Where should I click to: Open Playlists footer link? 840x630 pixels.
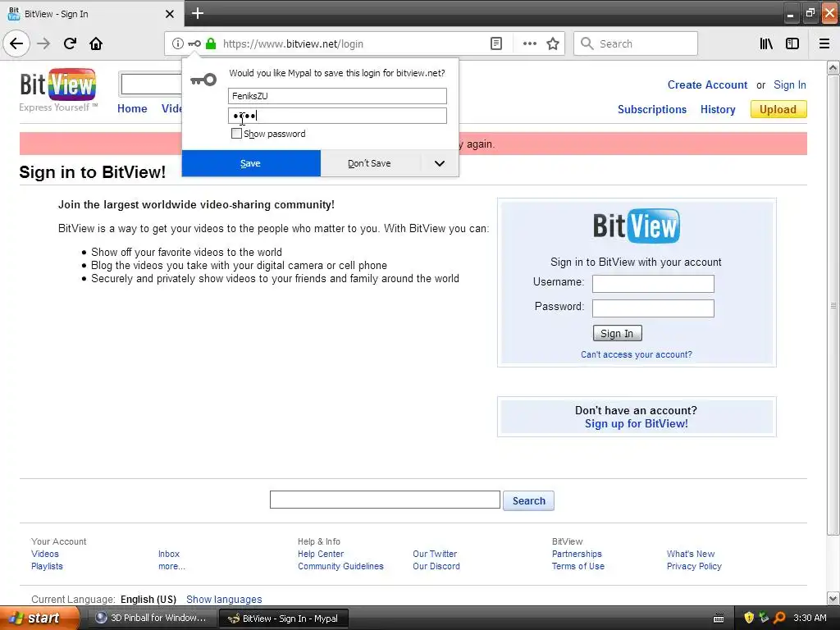47,566
